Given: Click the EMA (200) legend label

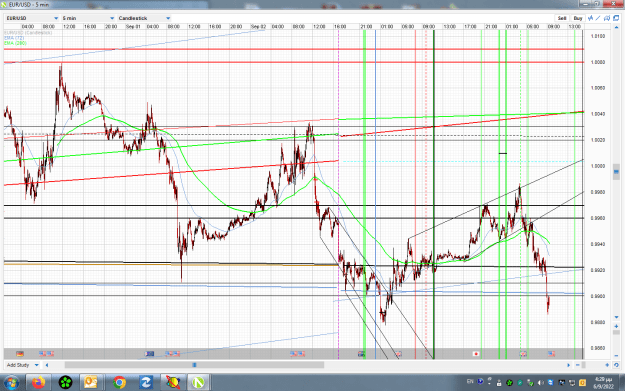Looking at the screenshot, I should pos(16,43).
